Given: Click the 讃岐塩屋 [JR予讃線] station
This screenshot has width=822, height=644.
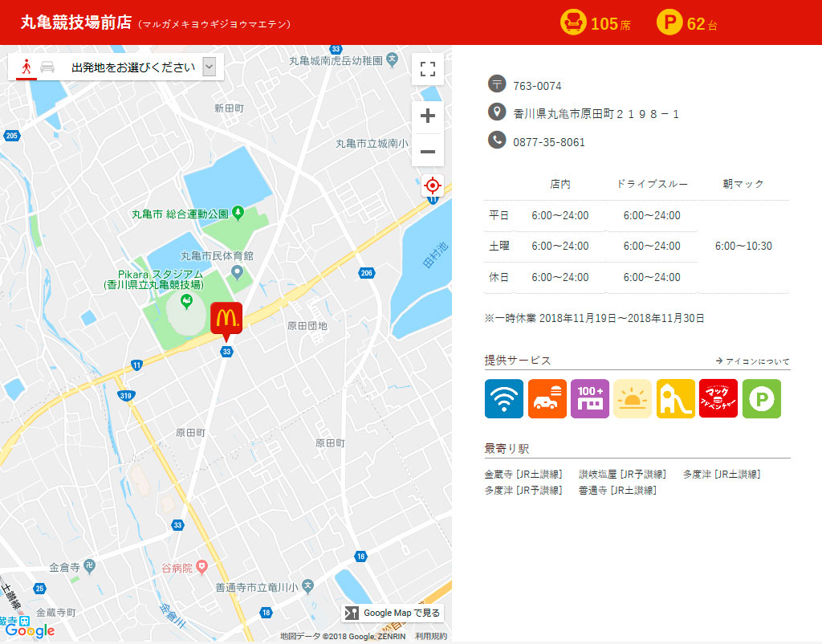Looking at the screenshot, I should coord(622,474).
